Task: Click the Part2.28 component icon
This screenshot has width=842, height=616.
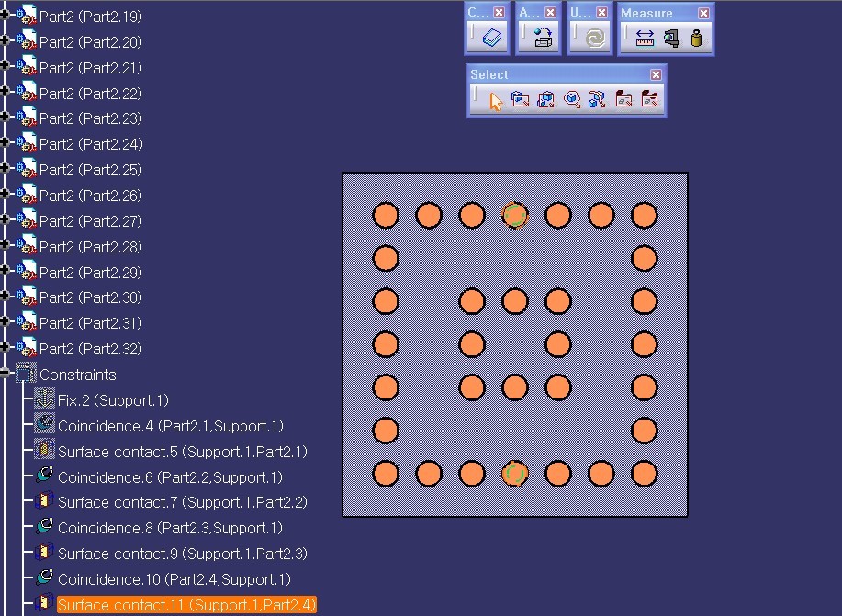Action: pyautogui.click(x=25, y=245)
